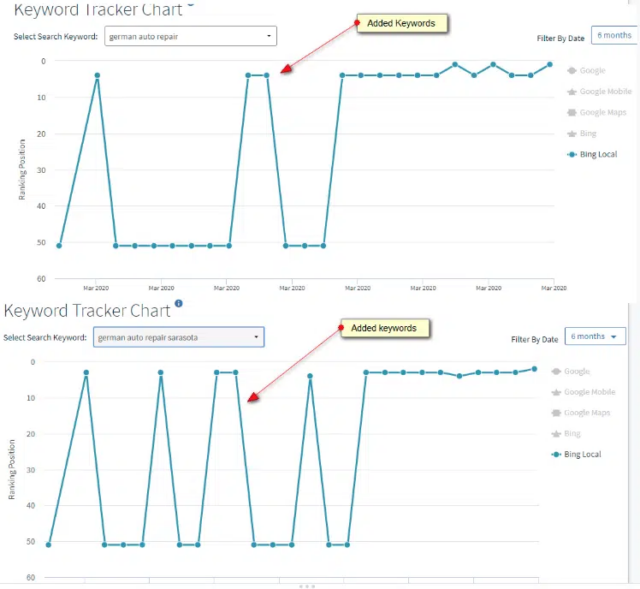Toggle Bing series in top chart legend
This screenshot has width=640, height=589.
(x=582, y=133)
